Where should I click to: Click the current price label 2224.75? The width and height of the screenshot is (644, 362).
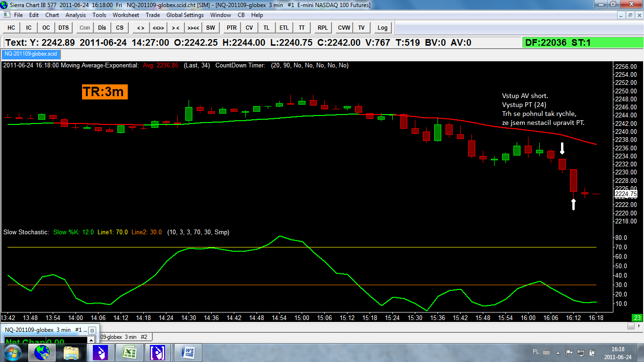pyautogui.click(x=626, y=194)
